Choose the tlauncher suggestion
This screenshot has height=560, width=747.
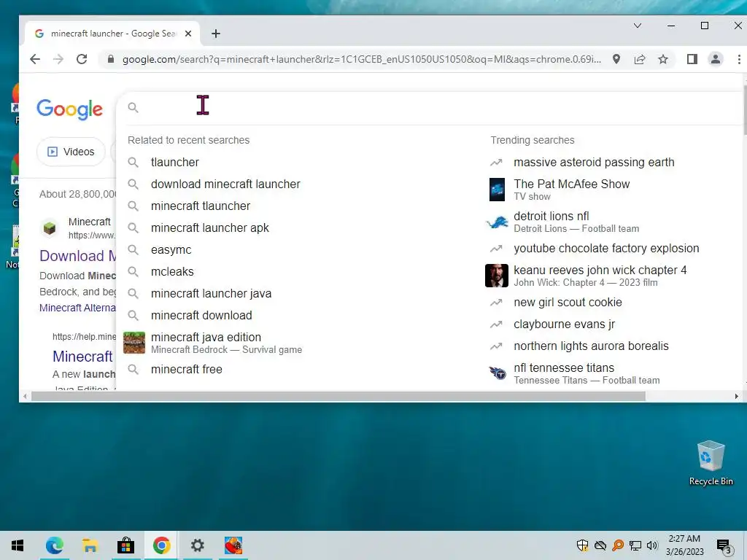(175, 163)
